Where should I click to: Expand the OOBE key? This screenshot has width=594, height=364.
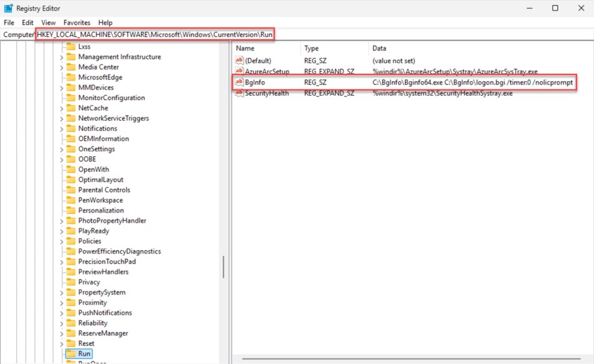click(61, 159)
